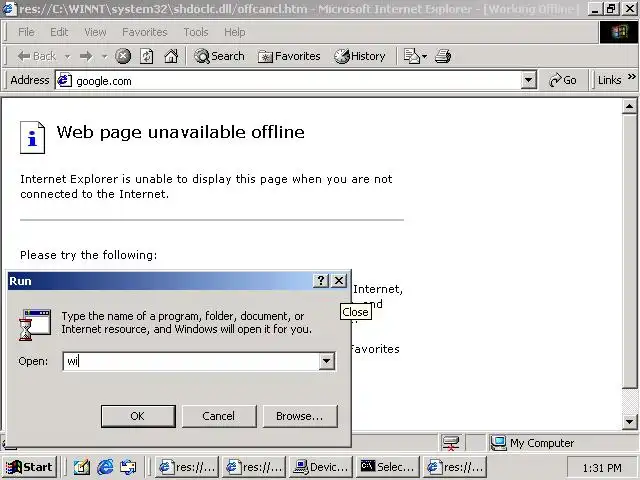The image size is (640, 480).
Task: Open the History pane from toolbar
Action: [360, 56]
